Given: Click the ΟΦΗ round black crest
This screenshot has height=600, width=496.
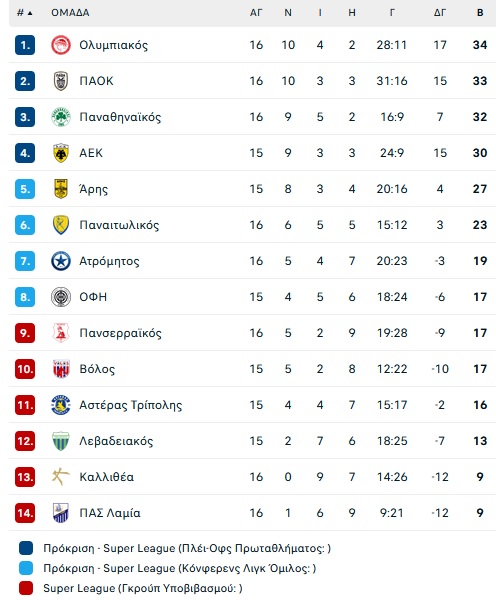Looking at the screenshot, I should point(61,297).
